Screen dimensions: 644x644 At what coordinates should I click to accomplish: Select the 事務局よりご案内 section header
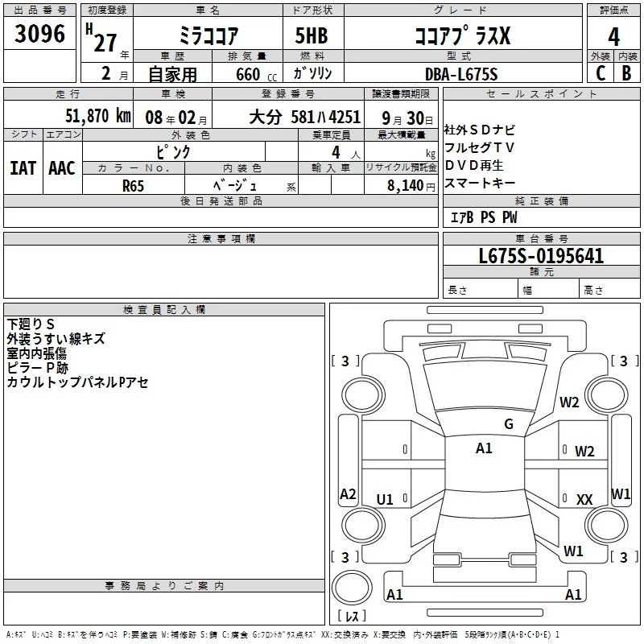(164, 586)
